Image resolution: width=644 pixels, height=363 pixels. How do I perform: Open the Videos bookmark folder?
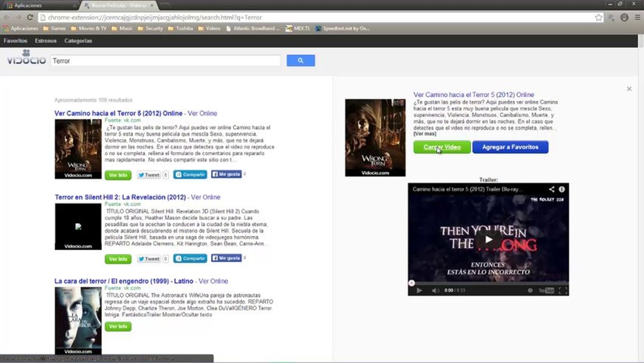click(x=209, y=29)
